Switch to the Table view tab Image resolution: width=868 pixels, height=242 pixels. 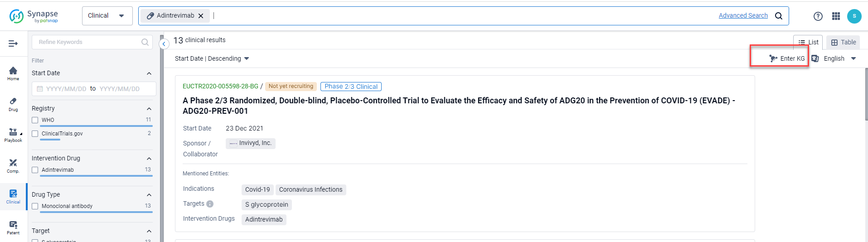tap(843, 42)
